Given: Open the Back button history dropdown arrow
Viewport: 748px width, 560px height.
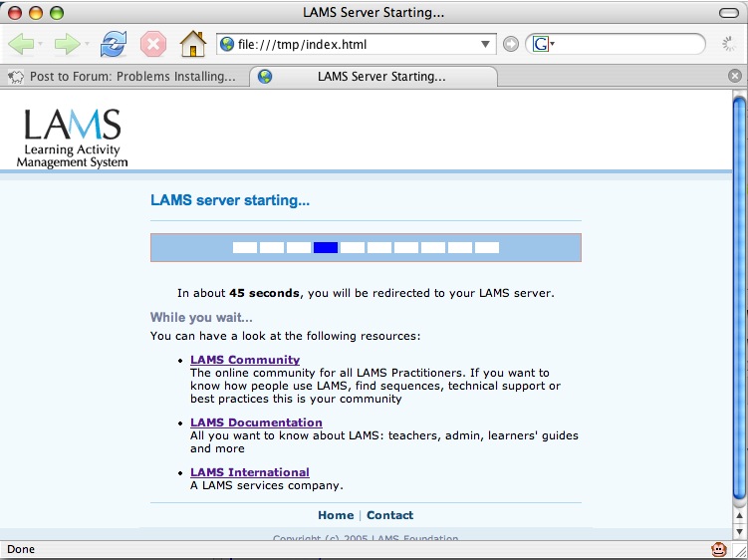Looking at the screenshot, I should point(41,45).
